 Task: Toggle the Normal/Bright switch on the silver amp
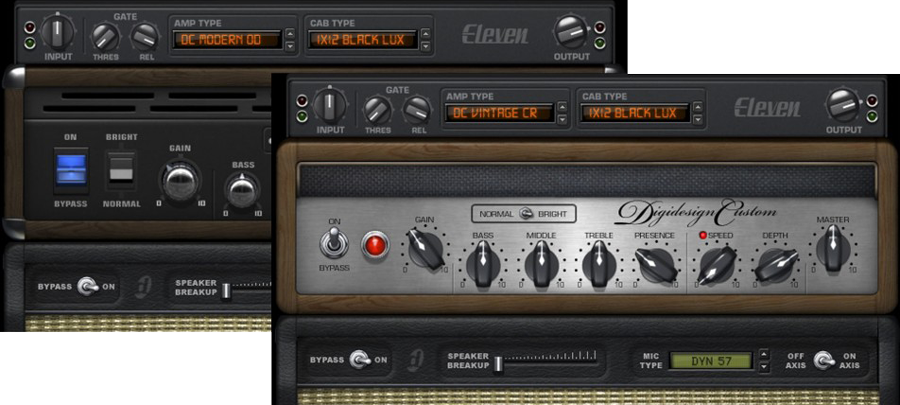click(x=525, y=214)
